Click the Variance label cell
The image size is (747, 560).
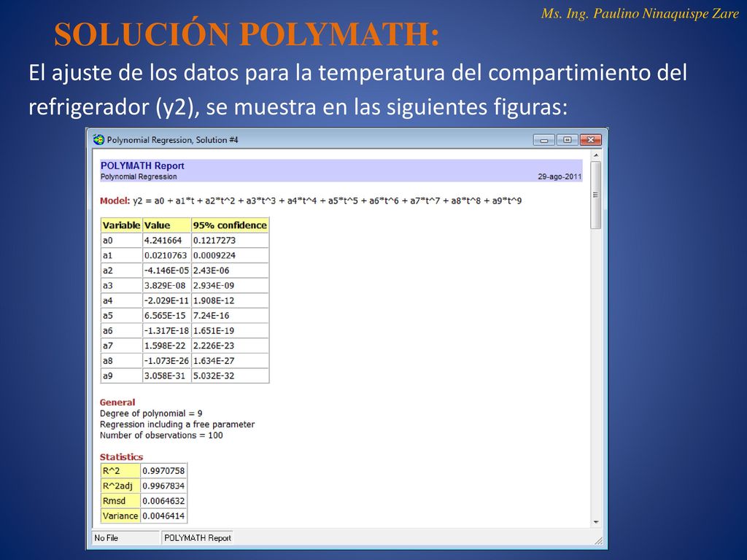click(x=120, y=516)
